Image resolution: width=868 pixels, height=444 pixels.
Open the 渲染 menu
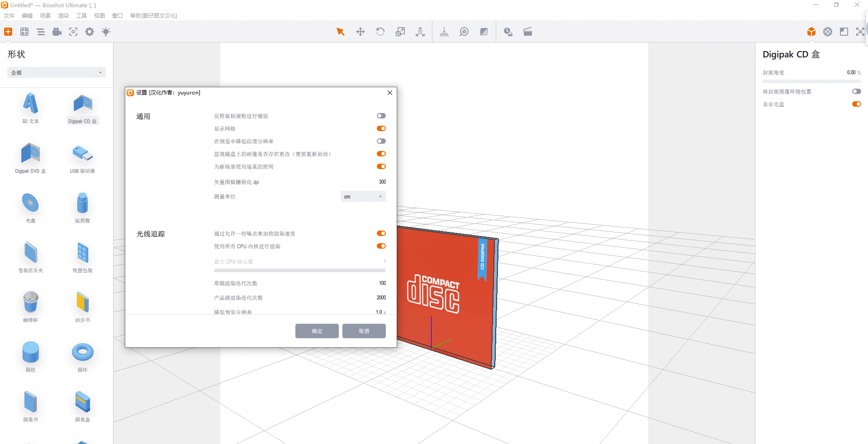point(63,15)
